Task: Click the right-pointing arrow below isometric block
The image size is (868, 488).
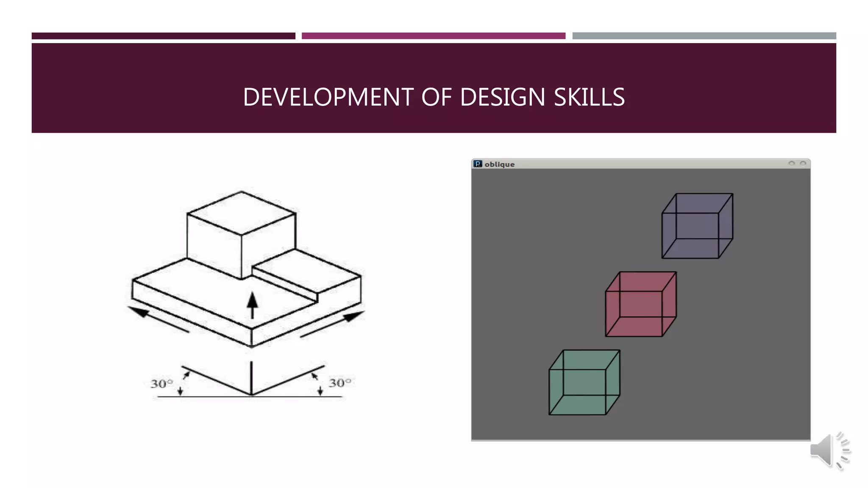Action: (x=332, y=325)
